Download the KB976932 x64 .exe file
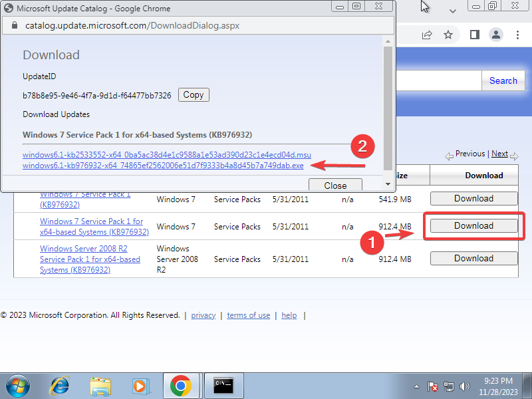 click(163, 166)
